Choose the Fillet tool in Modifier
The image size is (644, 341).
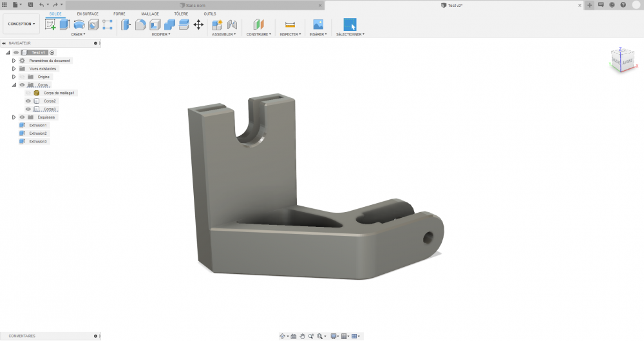140,24
